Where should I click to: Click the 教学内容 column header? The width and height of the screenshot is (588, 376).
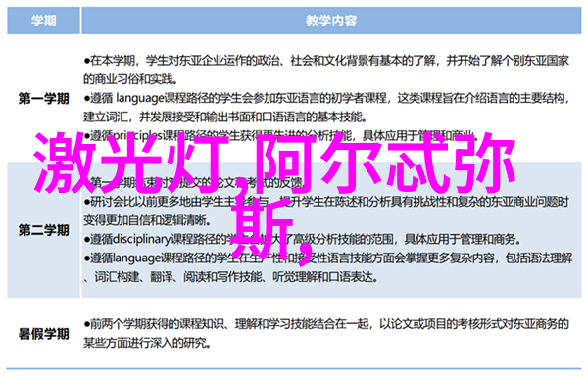point(331,21)
